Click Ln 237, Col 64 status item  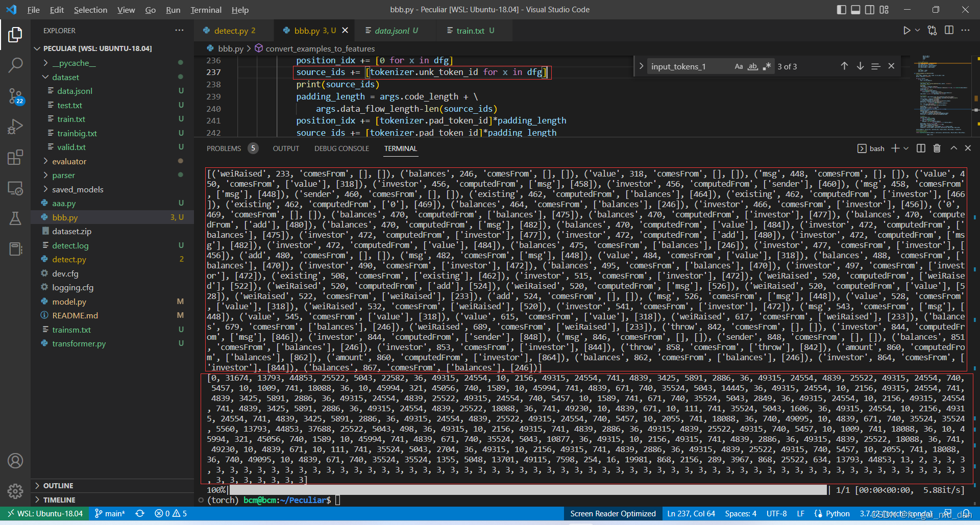691,514
